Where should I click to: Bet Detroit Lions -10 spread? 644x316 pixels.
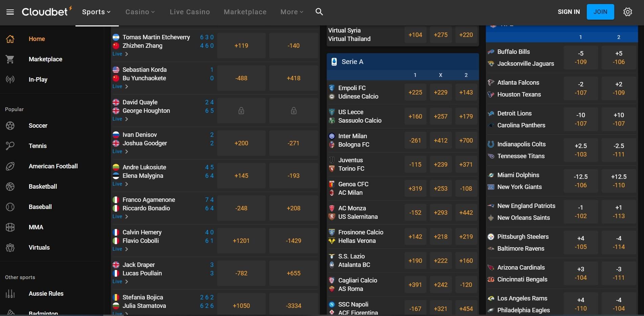pos(581,120)
